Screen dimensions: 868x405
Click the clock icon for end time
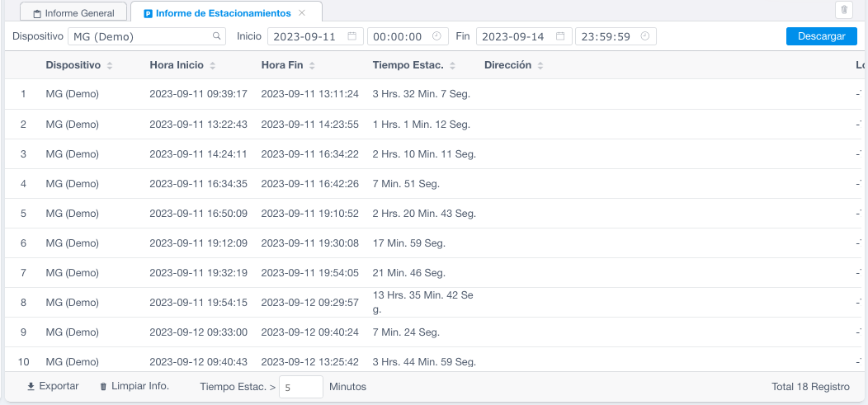point(645,36)
